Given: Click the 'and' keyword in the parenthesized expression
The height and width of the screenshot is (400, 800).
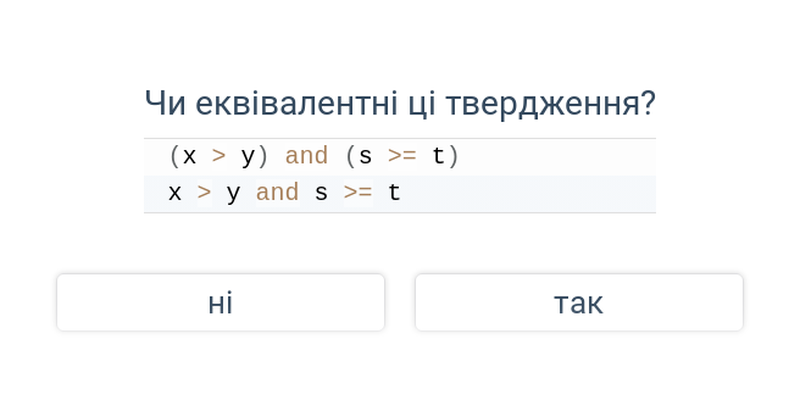Looking at the screenshot, I should pyautogui.click(x=306, y=156).
